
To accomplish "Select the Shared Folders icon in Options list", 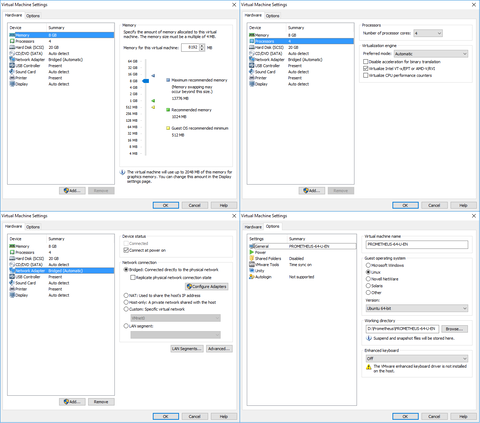I will 252,258.
